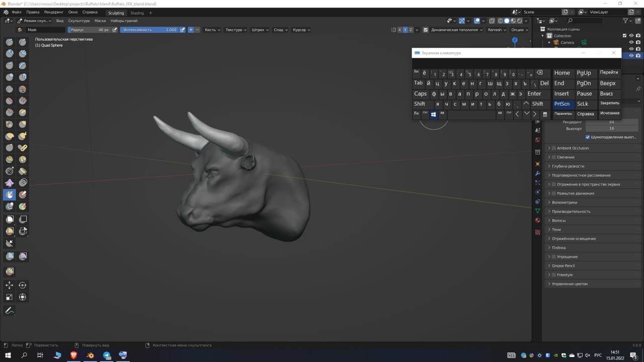Open the Маска menu
Viewport: 644px width, 362px height.
100,21
